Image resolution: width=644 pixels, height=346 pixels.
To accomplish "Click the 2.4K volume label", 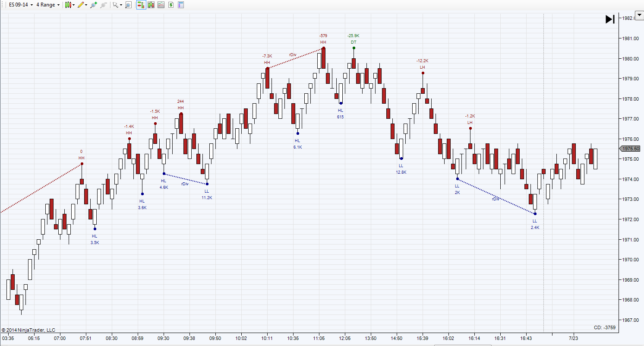I will [x=535, y=227].
